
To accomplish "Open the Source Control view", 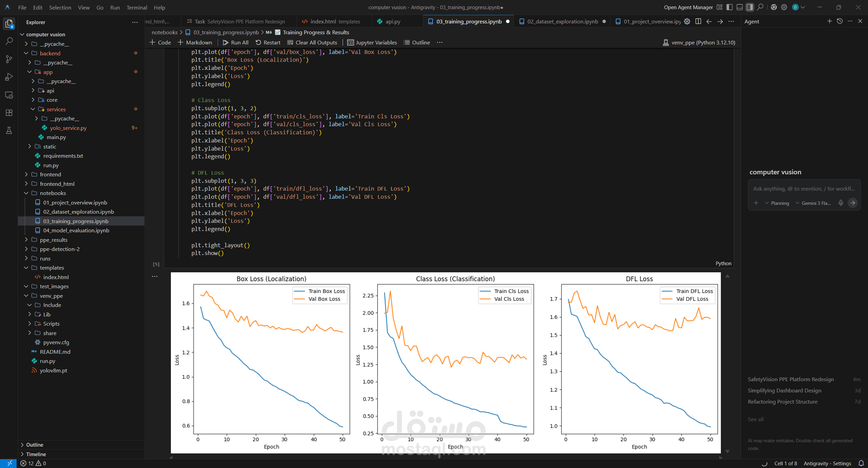I will point(9,59).
